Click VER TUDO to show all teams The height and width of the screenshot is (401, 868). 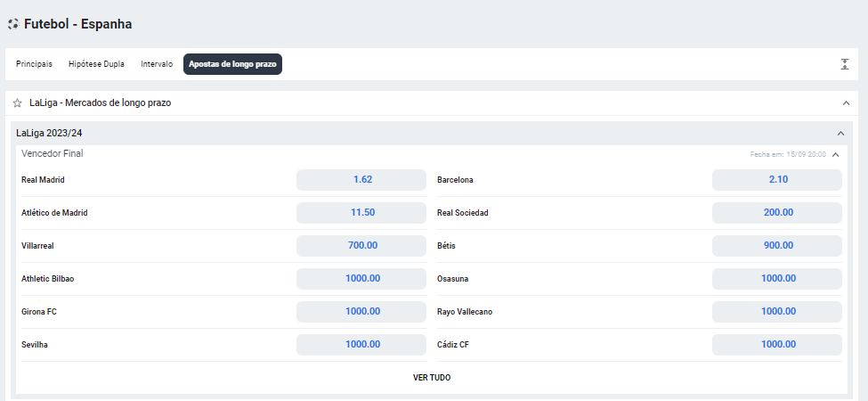coord(432,378)
